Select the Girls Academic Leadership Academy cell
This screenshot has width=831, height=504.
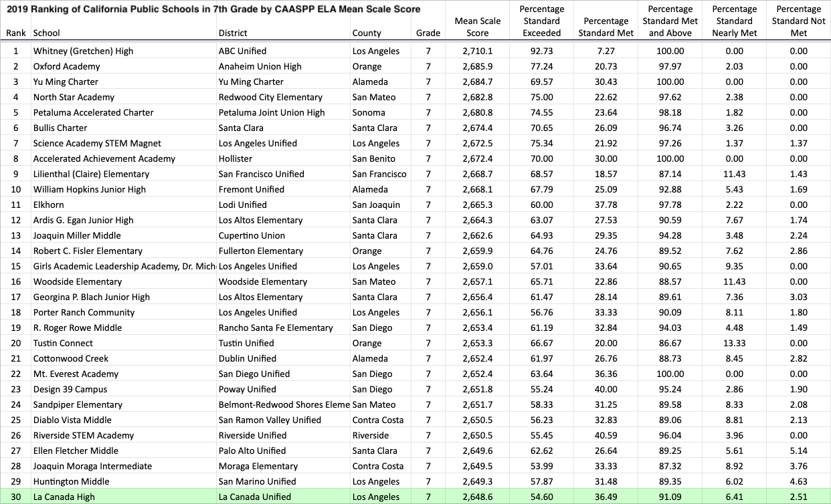pyautogui.click(x=124, y=266)
